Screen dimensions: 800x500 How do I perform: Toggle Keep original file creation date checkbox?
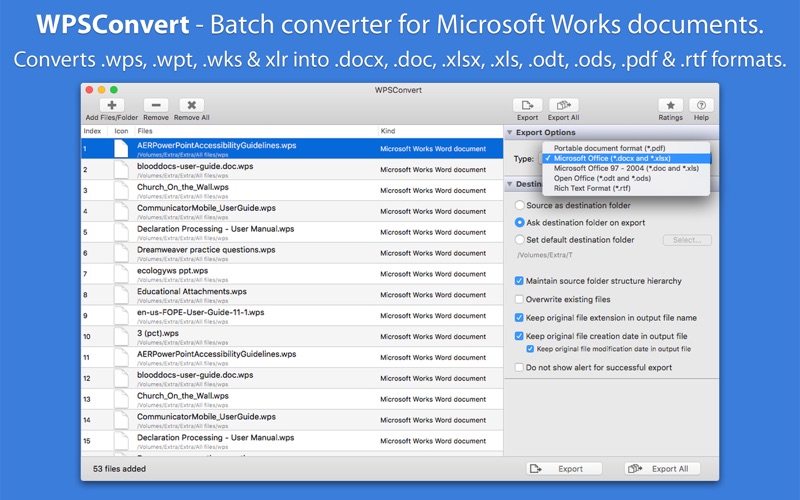(x=519, y=336)
